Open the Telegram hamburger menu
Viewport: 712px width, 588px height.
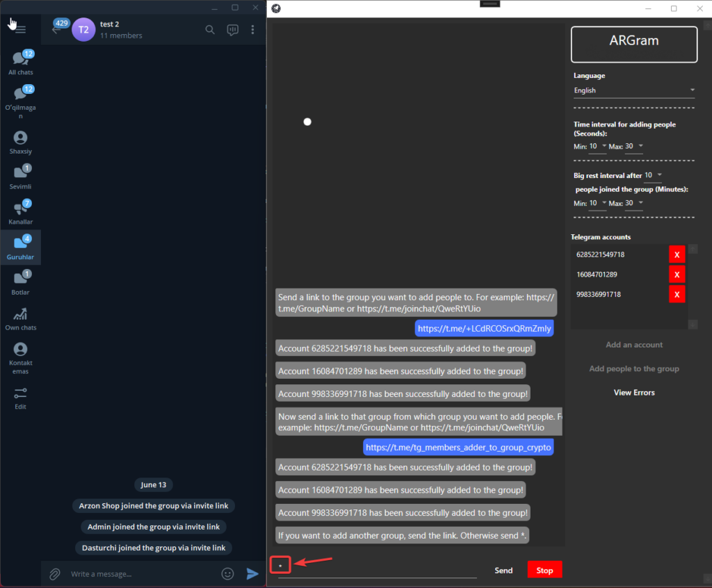[x=20, y=30]
